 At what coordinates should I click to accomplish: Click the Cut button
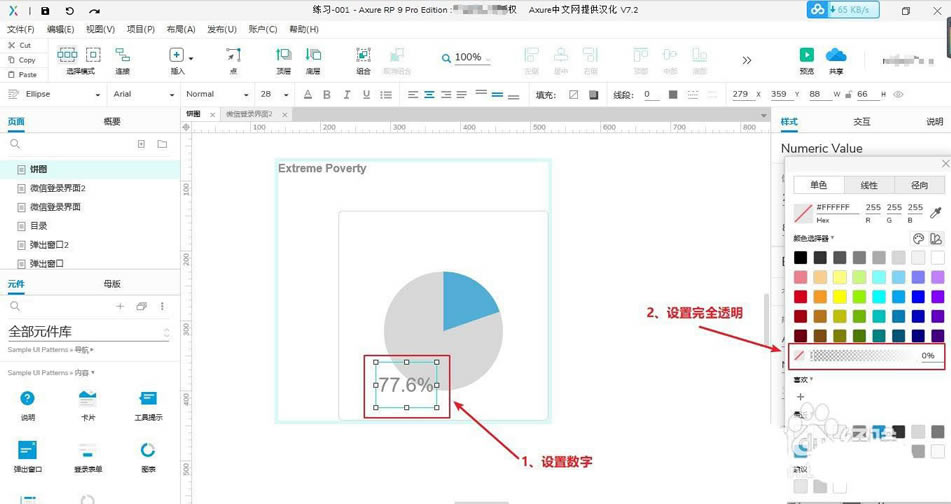pyautogui.click(x=20, y=45)
